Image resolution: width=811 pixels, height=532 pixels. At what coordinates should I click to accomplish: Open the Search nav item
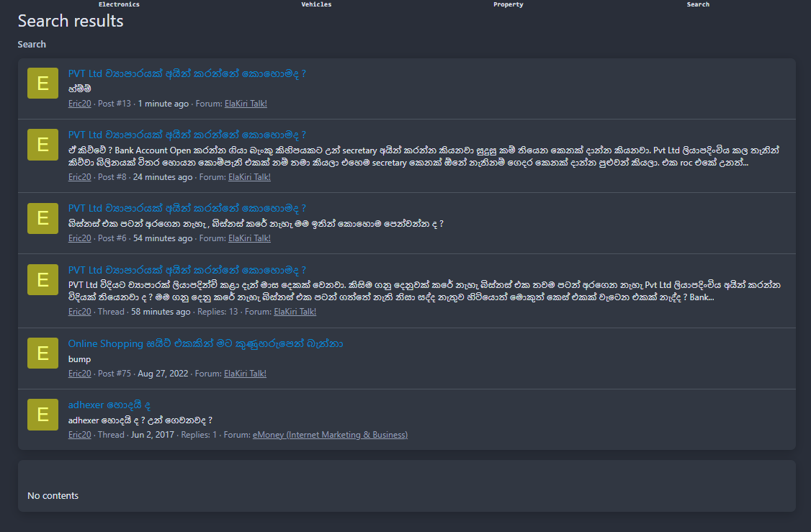click(698, 4)
